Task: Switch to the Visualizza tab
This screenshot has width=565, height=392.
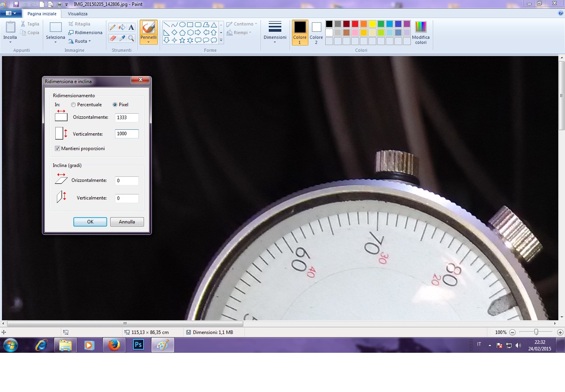Action: point(78,14)
